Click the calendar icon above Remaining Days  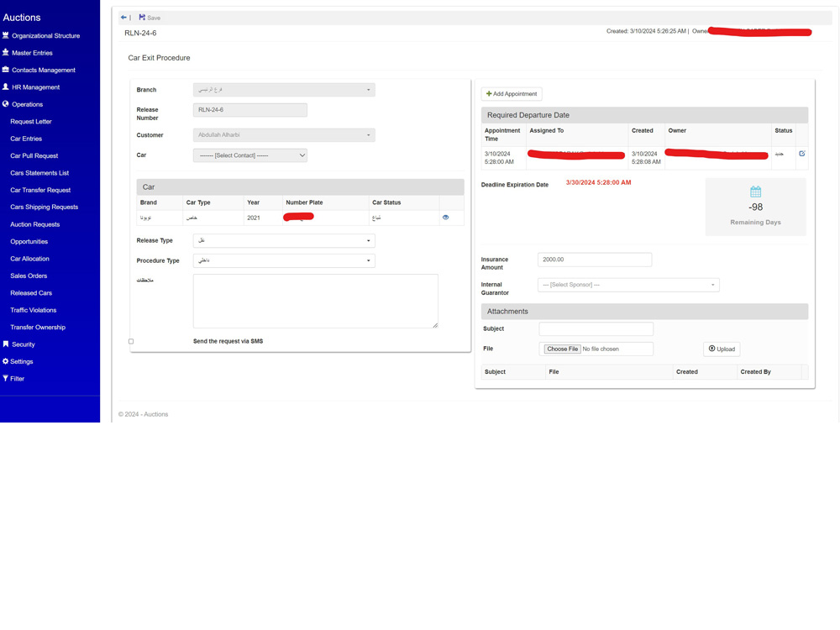tap(755, 192)
